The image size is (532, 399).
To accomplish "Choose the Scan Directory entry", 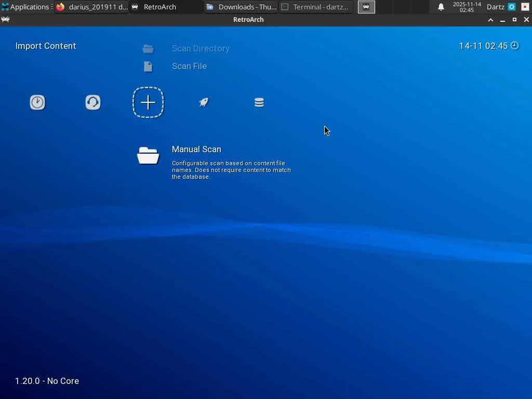I will [x=201, y=48].
